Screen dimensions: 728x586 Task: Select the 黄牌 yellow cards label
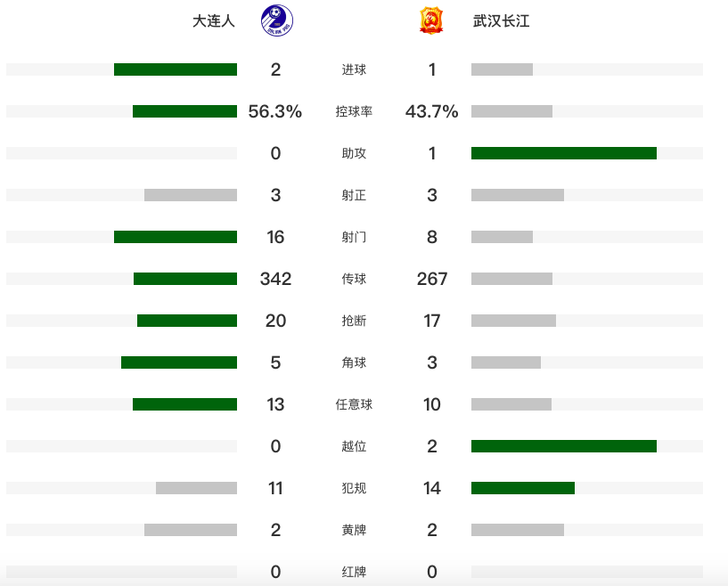click(x=354, y=530)
